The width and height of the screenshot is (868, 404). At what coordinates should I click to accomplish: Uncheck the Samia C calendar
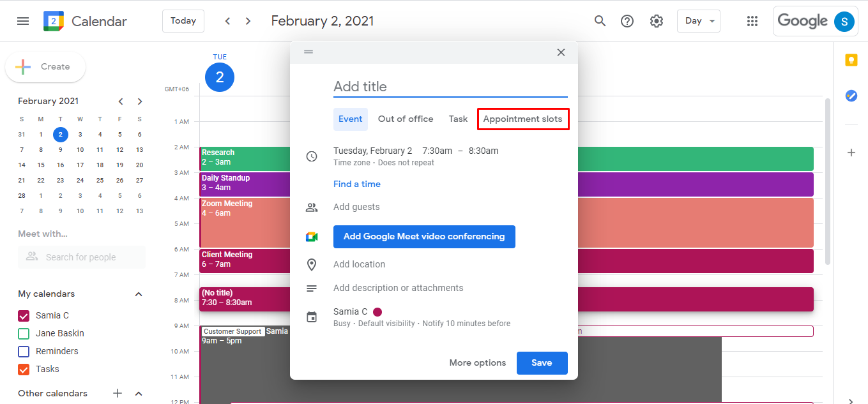24,315
